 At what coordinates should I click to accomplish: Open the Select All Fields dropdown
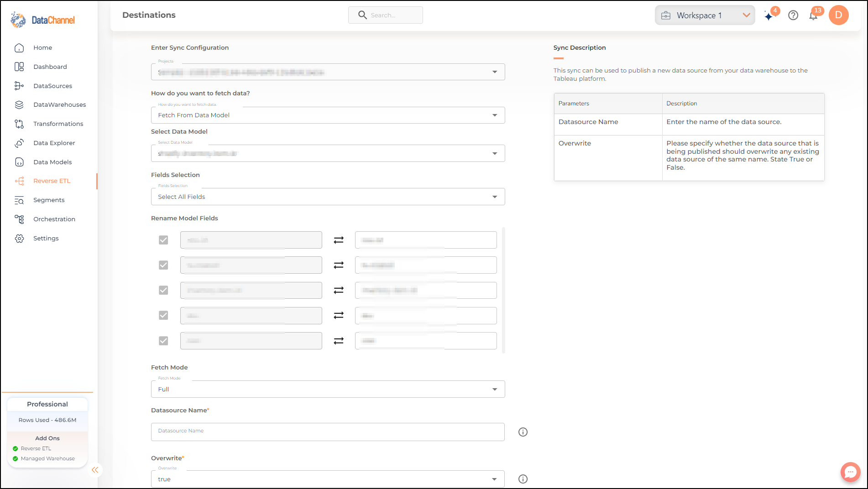pyautogui.click(x=328, y=197)
